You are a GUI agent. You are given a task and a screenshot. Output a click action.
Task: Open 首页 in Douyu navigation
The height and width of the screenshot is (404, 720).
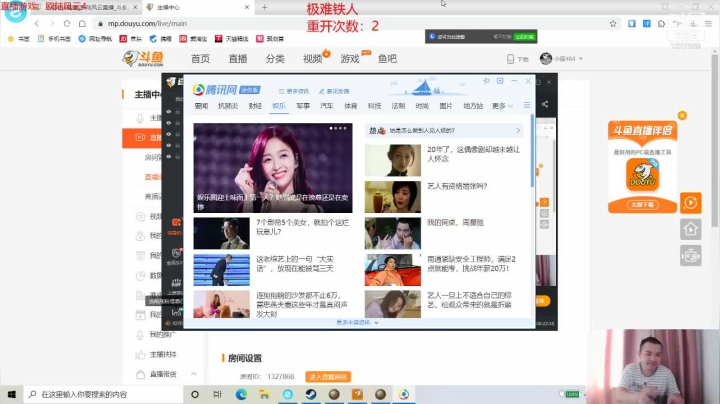(x=200, y=59)
